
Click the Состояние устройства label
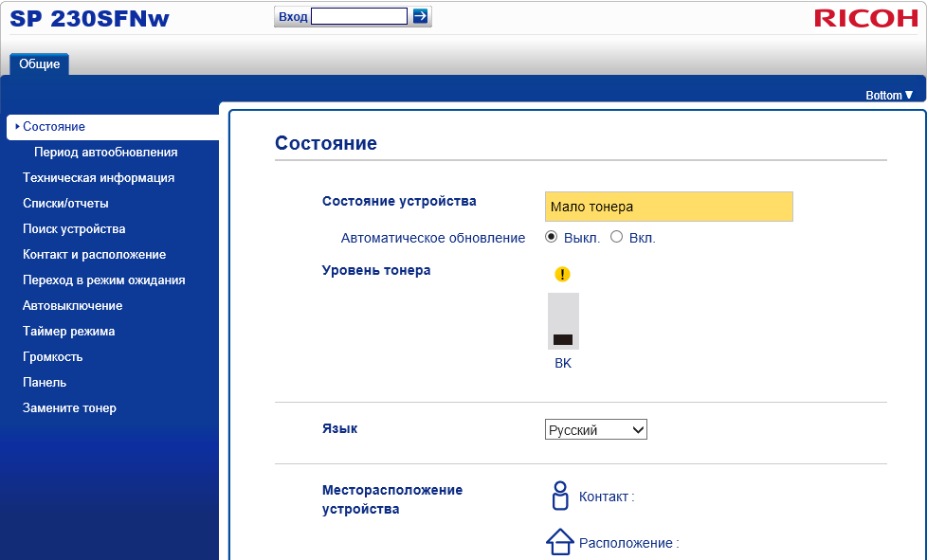[399, 201]
